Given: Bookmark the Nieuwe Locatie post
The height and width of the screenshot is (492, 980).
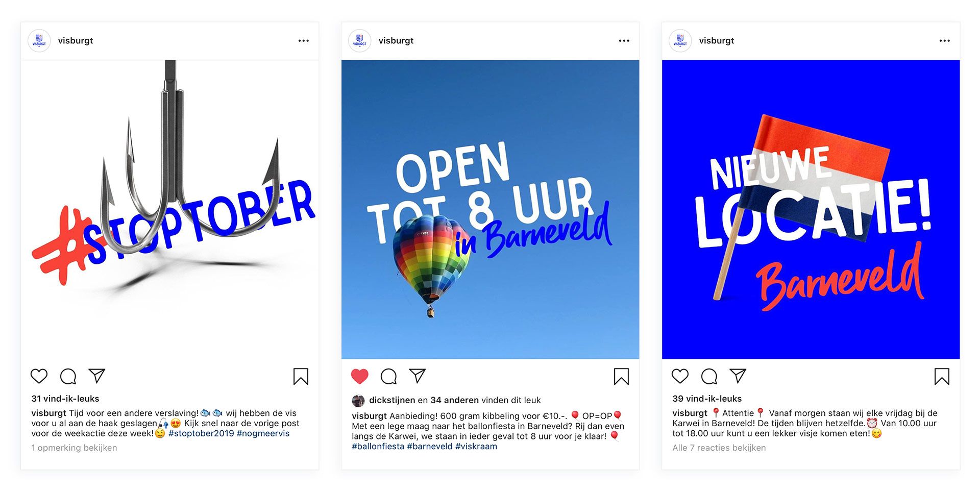Looking at the screenshot, I should [942, 377].
